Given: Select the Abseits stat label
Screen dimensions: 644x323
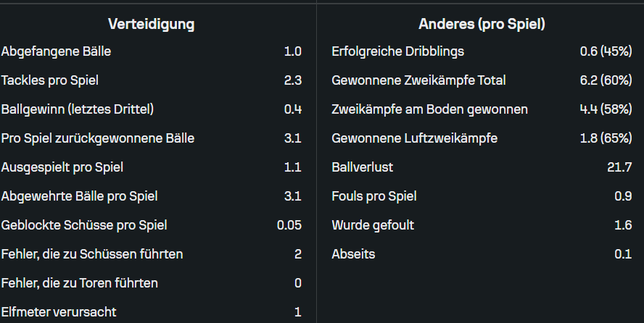Looking at the screenshot, I should [353, 254].
